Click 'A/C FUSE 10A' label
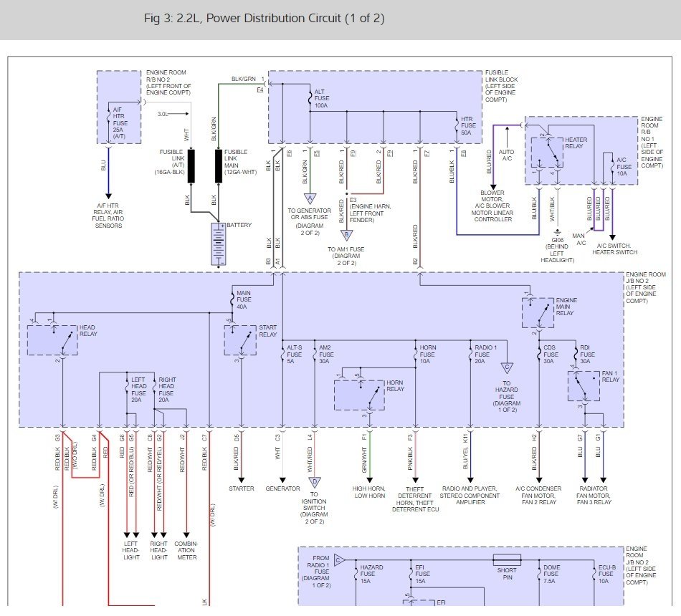681x616 pixels. (624, 167)
